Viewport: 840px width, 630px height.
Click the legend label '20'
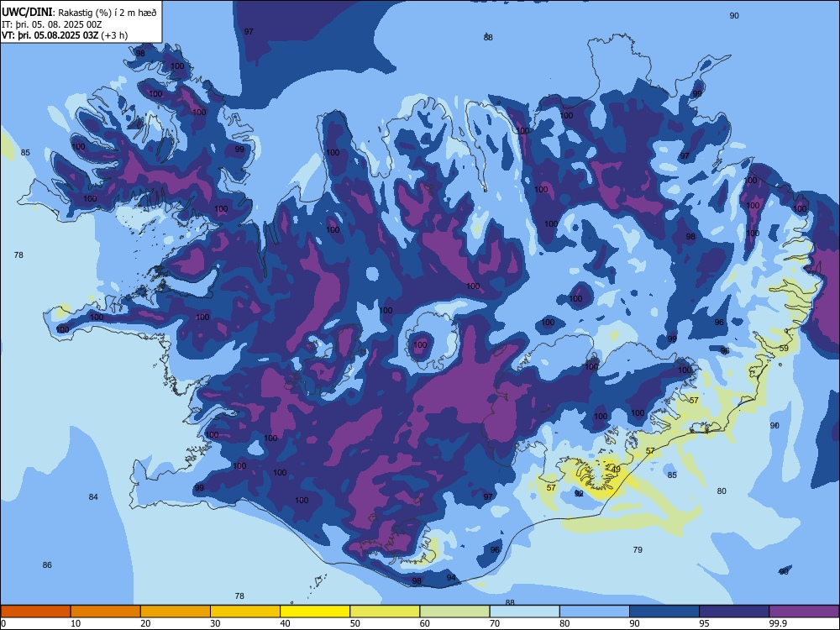(145, 623)
